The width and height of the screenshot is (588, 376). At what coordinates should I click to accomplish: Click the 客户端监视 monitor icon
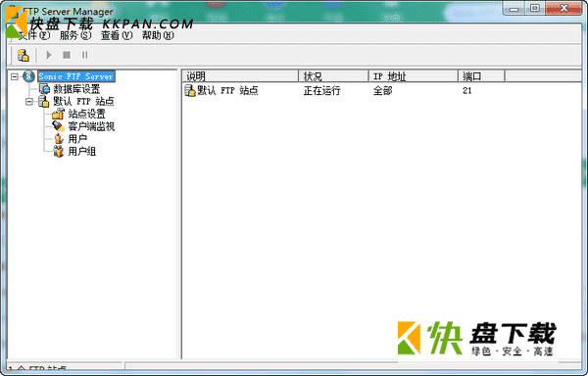pyautogui.click(x=58, y=126)
